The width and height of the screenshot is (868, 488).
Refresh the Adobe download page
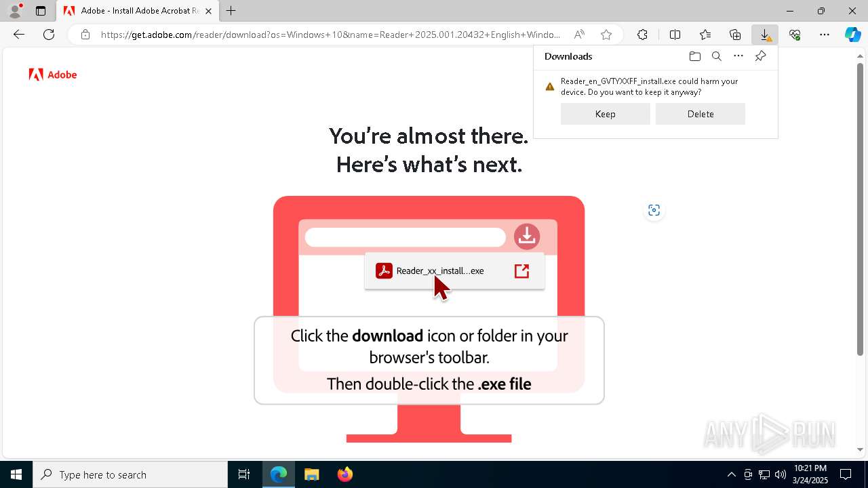49,35
